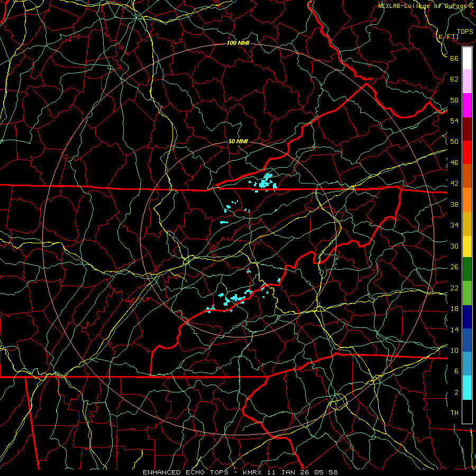Click the 50 NMI range ring label

pyautogui.click(x=238, y=141)
